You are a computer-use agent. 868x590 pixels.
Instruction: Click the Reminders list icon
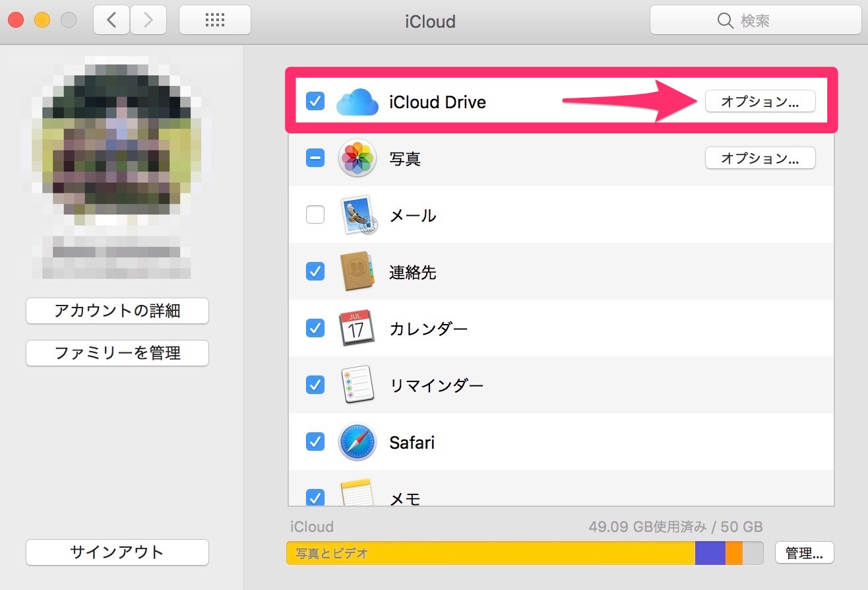coord(357,385)
